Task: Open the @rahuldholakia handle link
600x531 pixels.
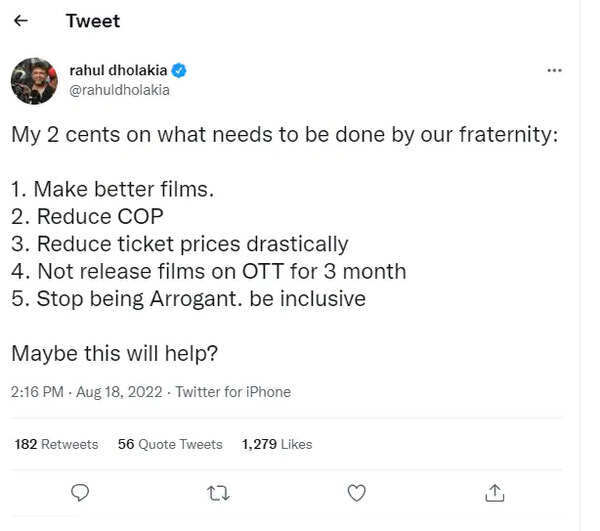Action: [x=119, y=90]
